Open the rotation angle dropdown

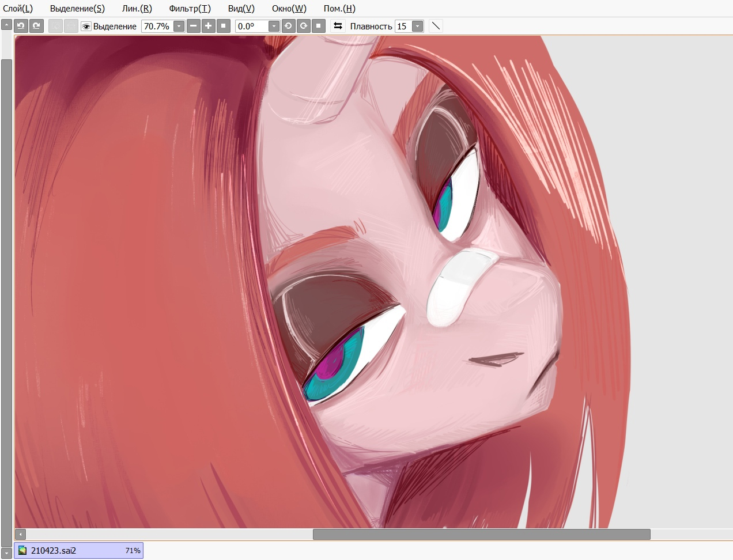[x=274, y=26]
